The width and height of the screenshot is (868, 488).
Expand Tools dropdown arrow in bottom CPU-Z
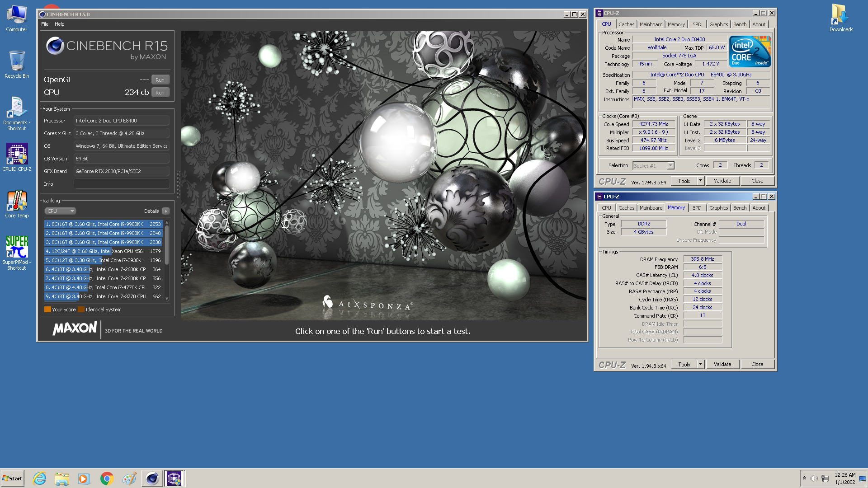700,364
